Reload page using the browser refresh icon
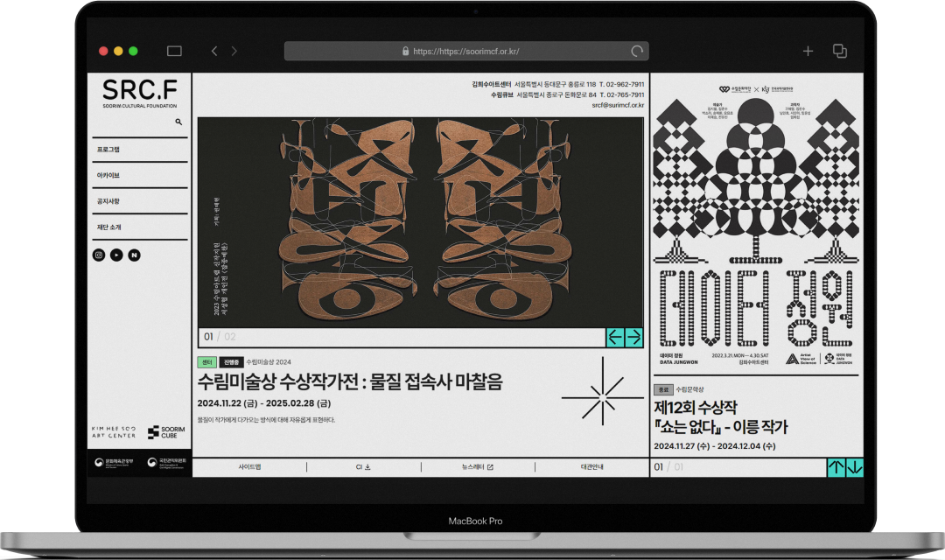The height and width of the screenshot is (560, 945). coord(636,51)
